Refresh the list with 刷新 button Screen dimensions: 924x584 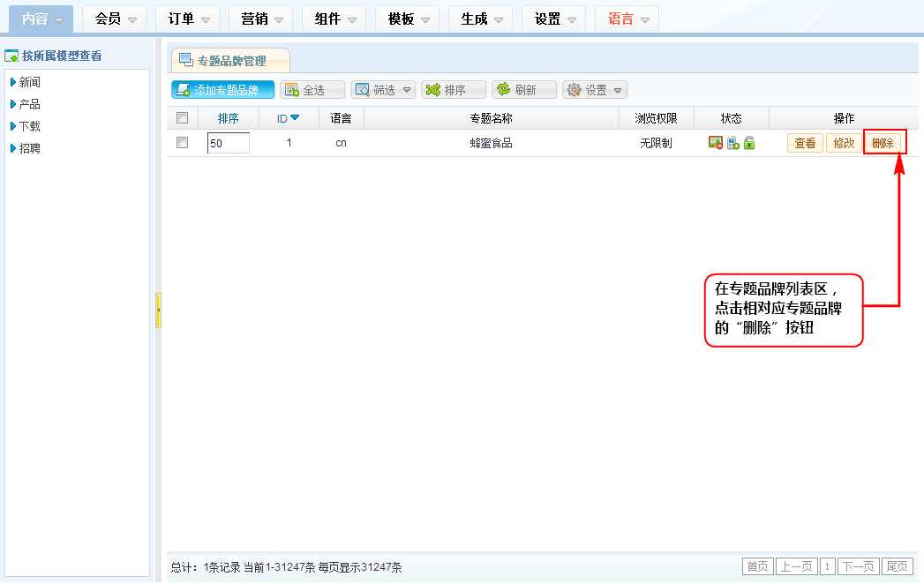[x=524, y=90]
